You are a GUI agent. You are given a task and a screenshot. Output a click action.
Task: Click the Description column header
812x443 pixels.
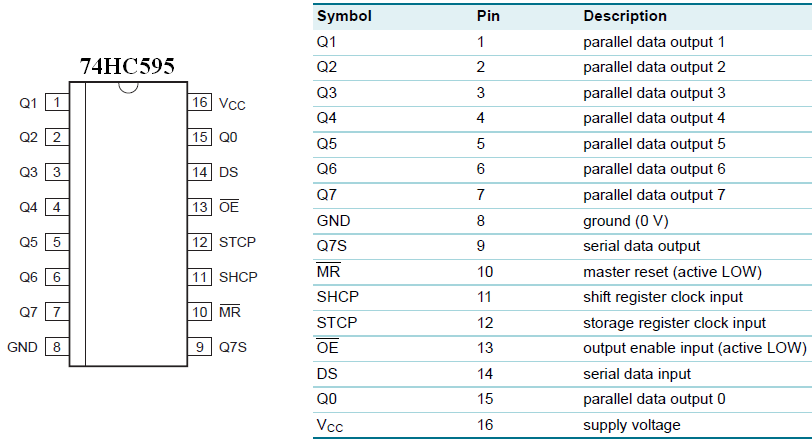click(x=625, y=16)
